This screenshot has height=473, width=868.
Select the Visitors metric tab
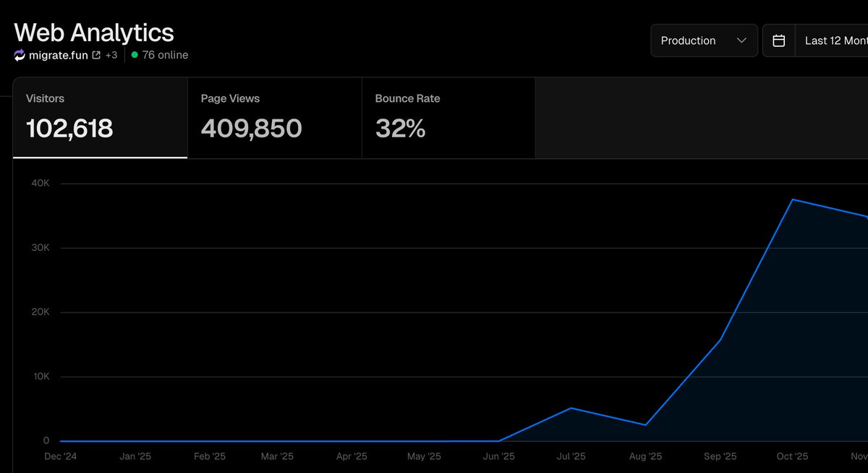point(100,118)
